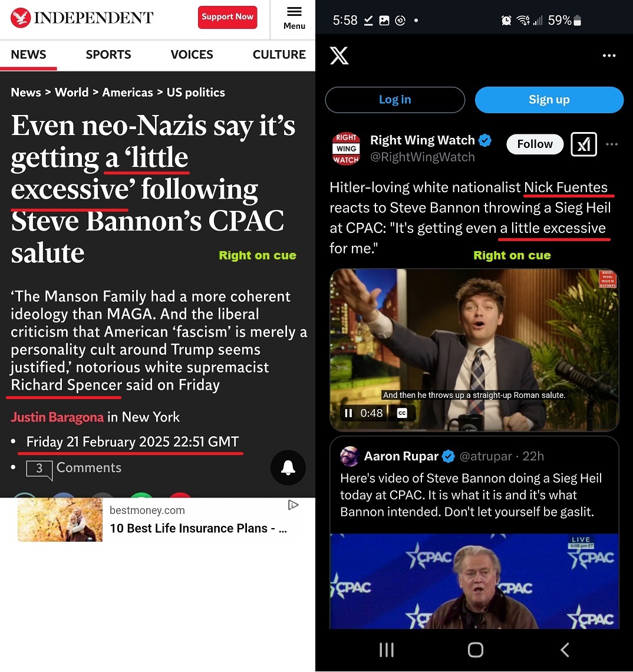633x672 pixels.
Task: Tap the Android home button
Action: (x=475, y=650)
